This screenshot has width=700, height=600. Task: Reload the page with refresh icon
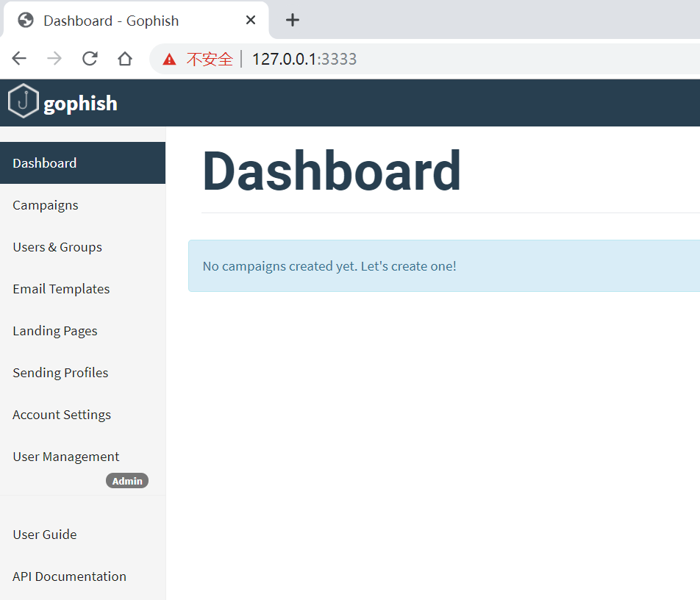pos(90,59)
